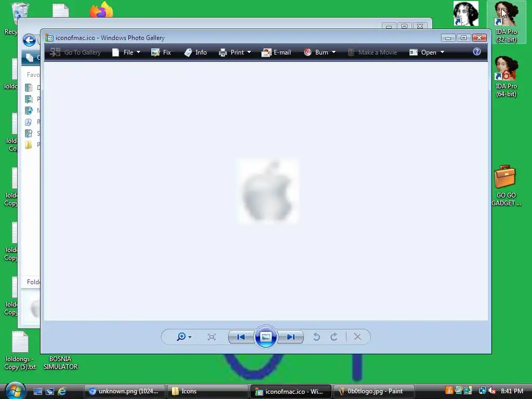Open the Print dropdown
The width and height of the screenshot is (532, 399).
235,52
